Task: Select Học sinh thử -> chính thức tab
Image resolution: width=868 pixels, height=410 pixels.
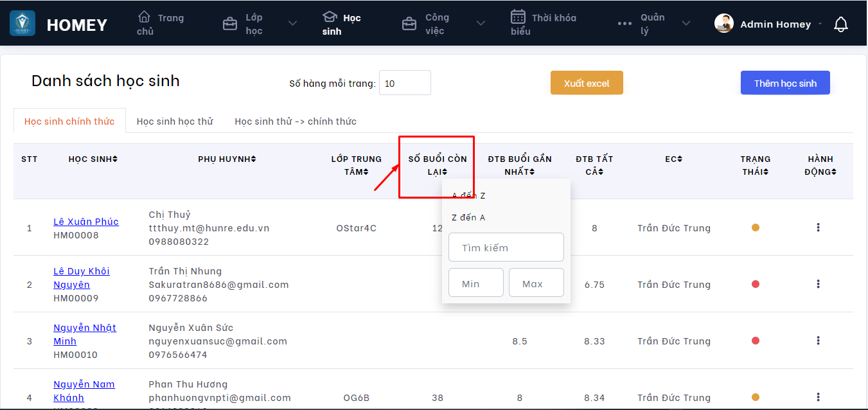Action: click(x=296, y=121)
